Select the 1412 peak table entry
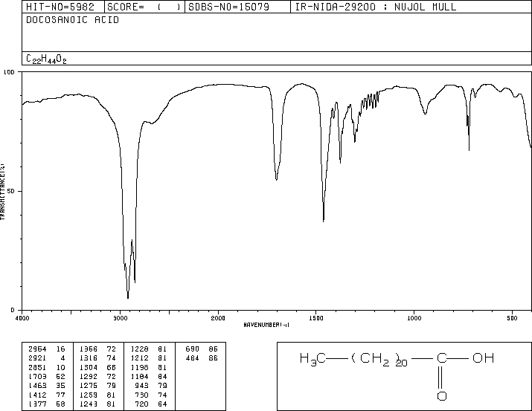The width and height of the screenshot is (532, 411). 47,395
